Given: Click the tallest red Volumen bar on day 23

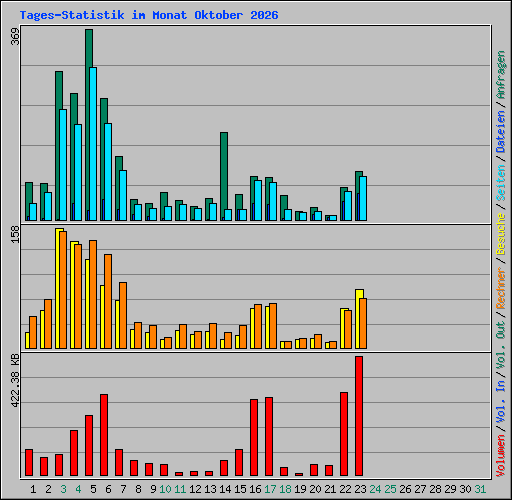Looking at the screenshot, I should (x=359, y=416).
